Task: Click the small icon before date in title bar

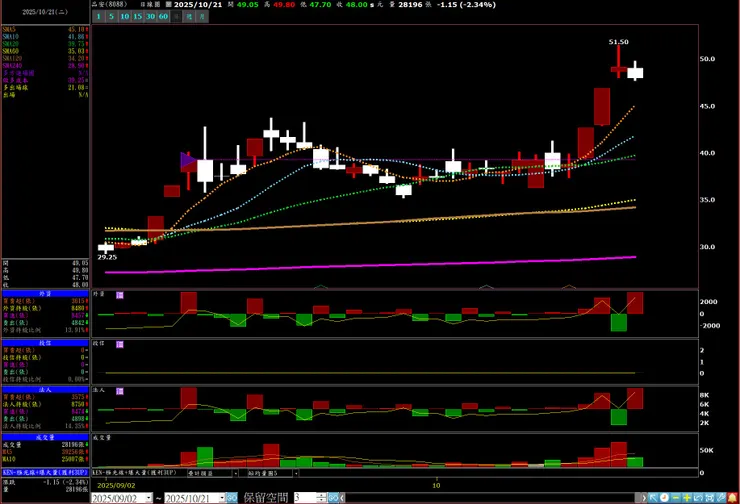Action: (168, 4)
